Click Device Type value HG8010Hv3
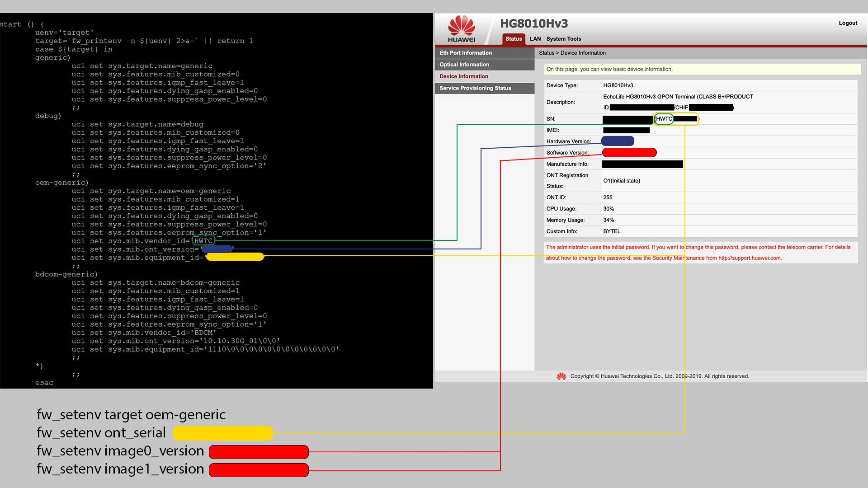This screenshot has height=488, width=868. click(618, 85)
